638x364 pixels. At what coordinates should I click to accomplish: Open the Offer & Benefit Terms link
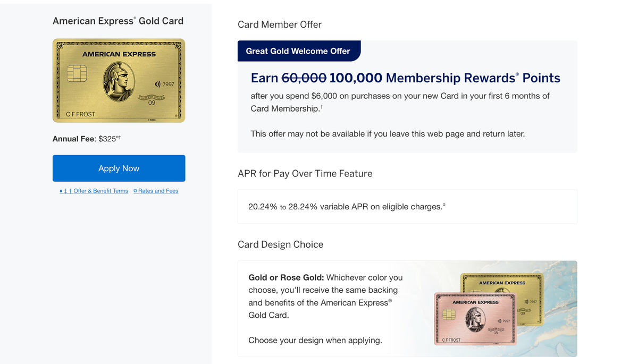(x=101, y=191)
